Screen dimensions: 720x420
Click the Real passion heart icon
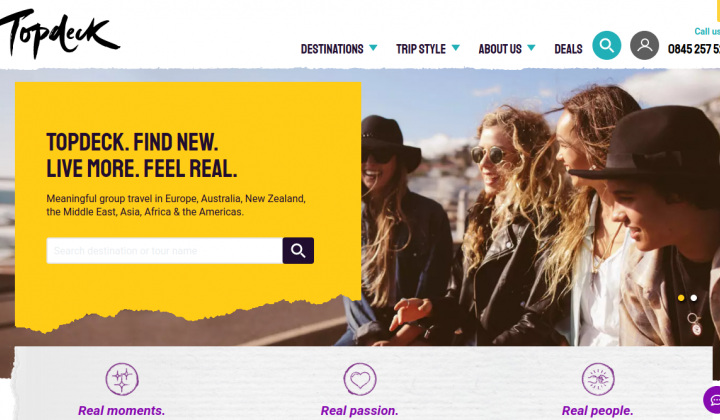360,379
